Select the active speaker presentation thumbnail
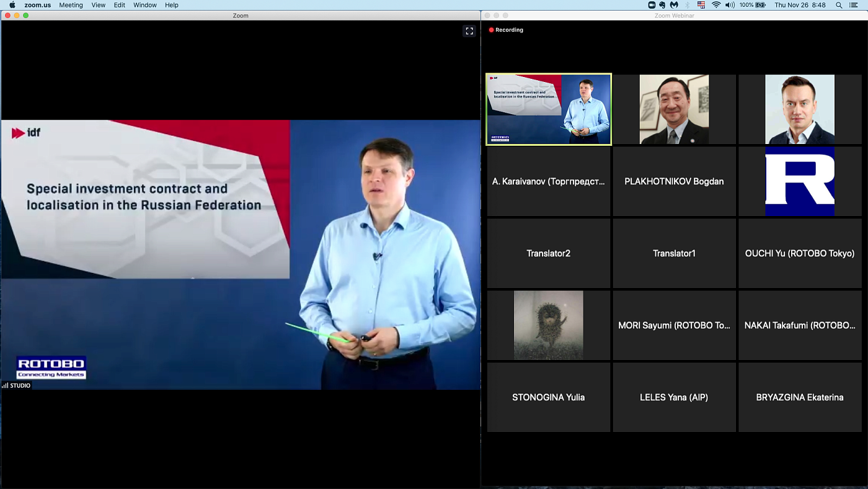The image size is (868, 489). tap(549, 109)
